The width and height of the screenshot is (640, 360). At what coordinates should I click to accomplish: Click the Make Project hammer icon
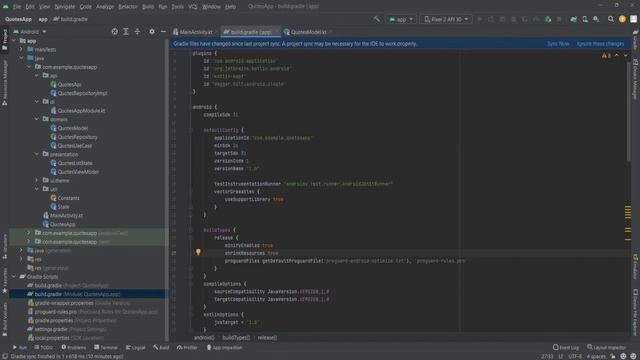(376, 19)
